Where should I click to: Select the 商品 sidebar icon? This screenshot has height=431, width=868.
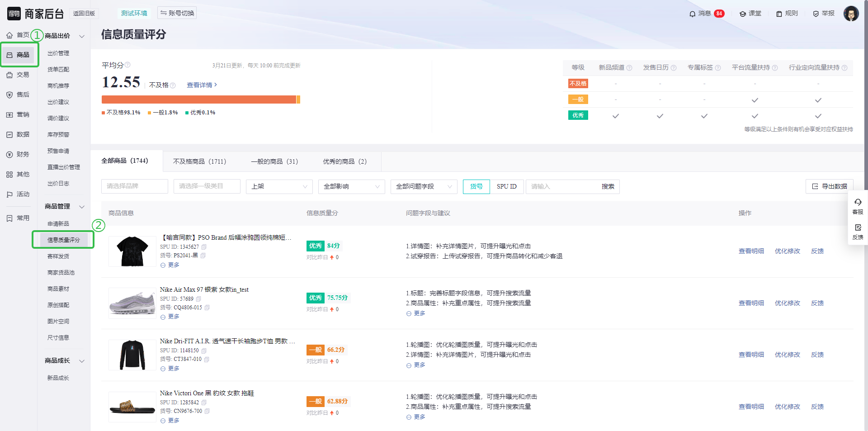click(9, 55)
